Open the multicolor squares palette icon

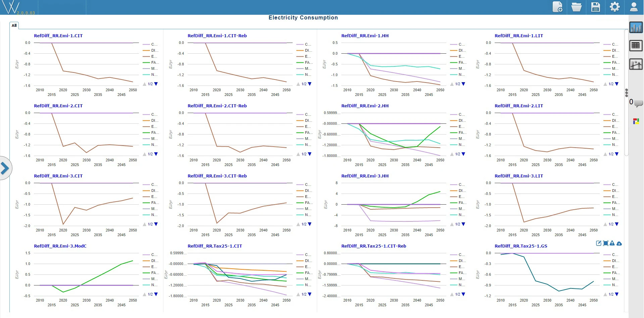pos(636,121)
